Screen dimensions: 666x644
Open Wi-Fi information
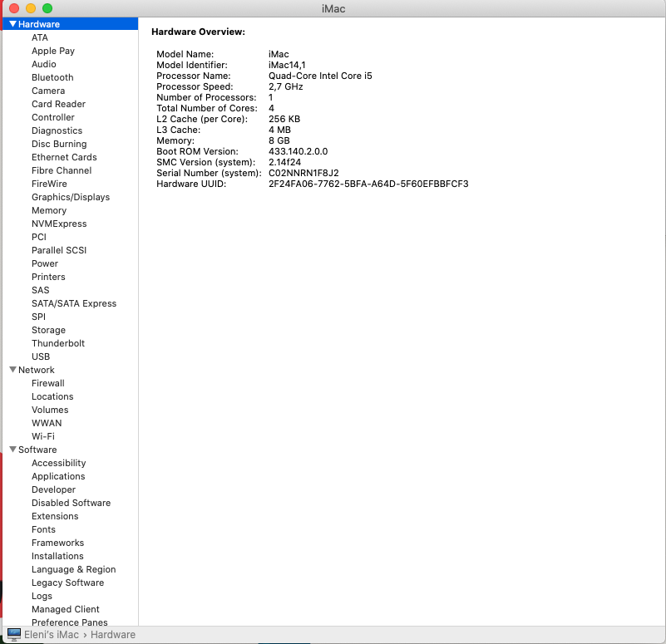click(43, 436)
